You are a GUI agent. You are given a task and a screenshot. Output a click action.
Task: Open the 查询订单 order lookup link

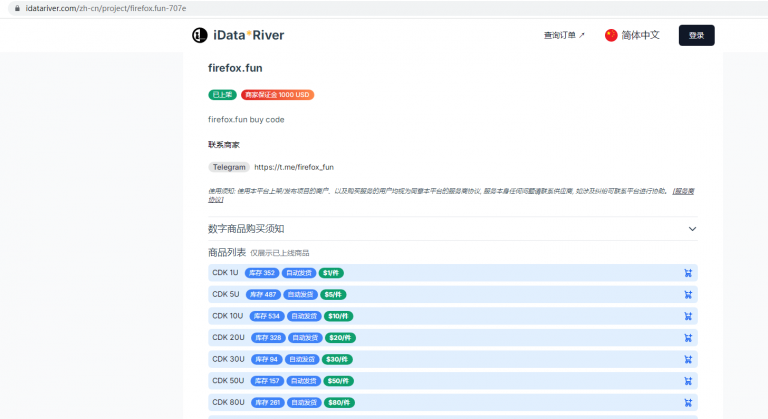[x=564, y=35]
